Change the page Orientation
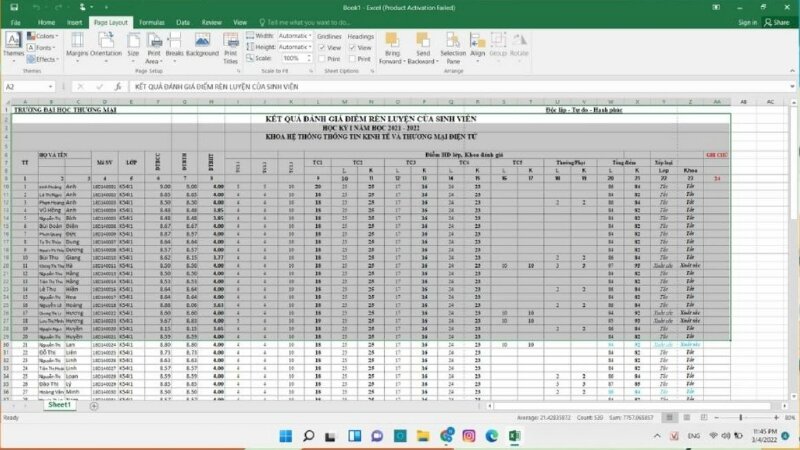Viewport: 800px width, 450px height. tap(106, 47)
